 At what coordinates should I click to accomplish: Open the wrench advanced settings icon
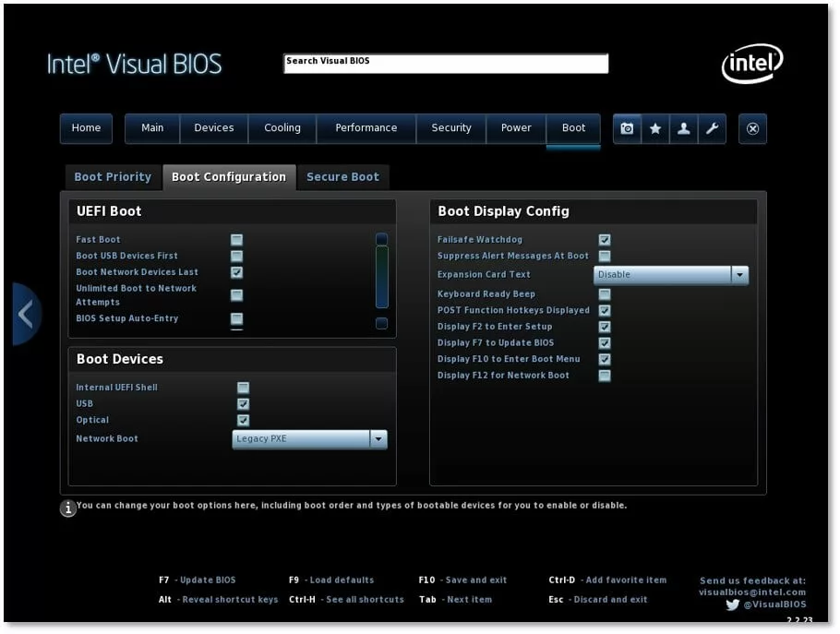coord(712,128)
